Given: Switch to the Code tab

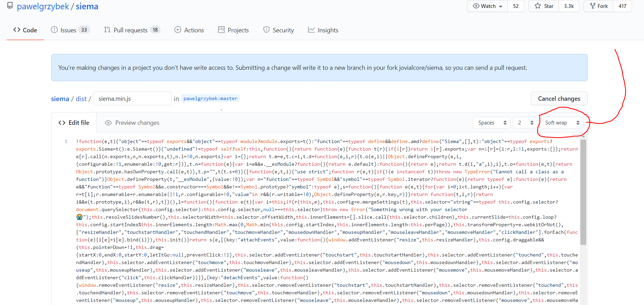Looking at the screenshot, I should (25, 30).
